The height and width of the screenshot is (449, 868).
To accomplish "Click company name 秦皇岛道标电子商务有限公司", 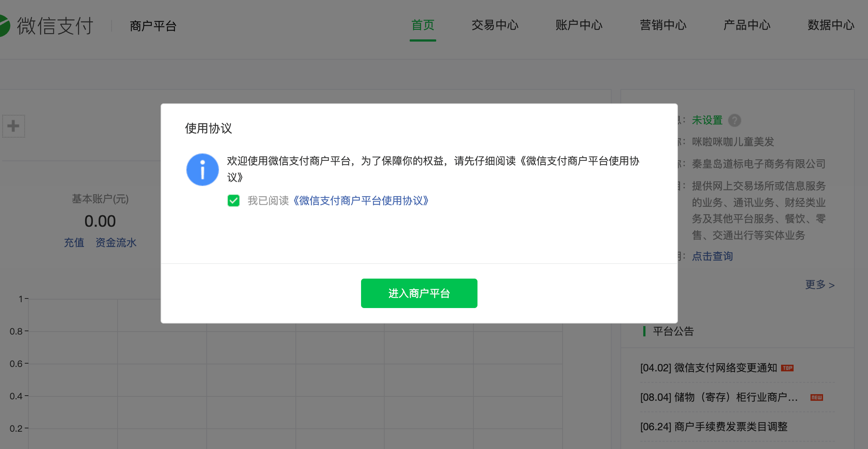I will point(759,164).
